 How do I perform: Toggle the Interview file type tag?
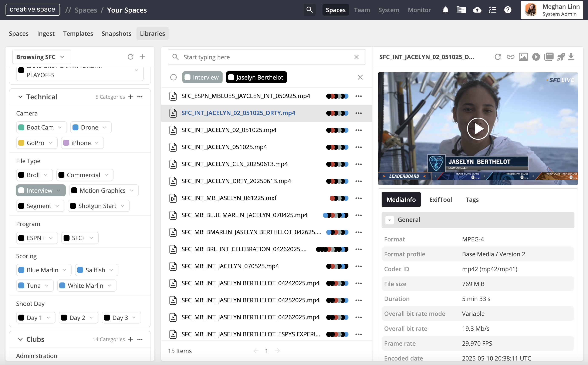39,190
